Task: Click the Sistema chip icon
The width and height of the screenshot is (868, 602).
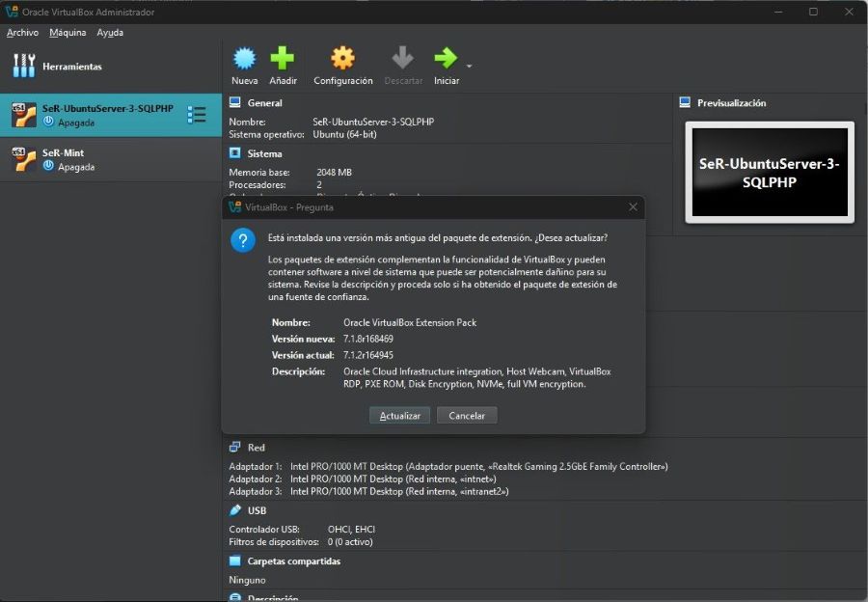Action: point(234,152)
